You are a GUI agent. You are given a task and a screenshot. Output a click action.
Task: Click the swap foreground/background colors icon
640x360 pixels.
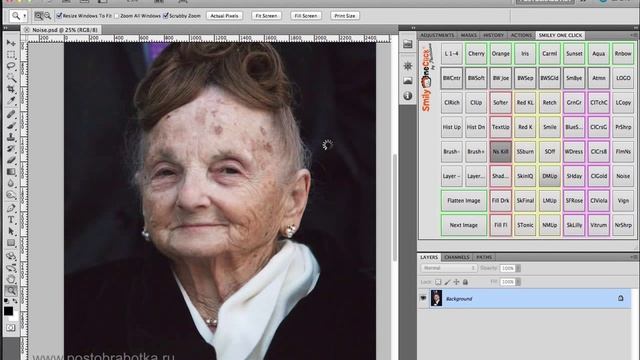click(x=16, y=301)
